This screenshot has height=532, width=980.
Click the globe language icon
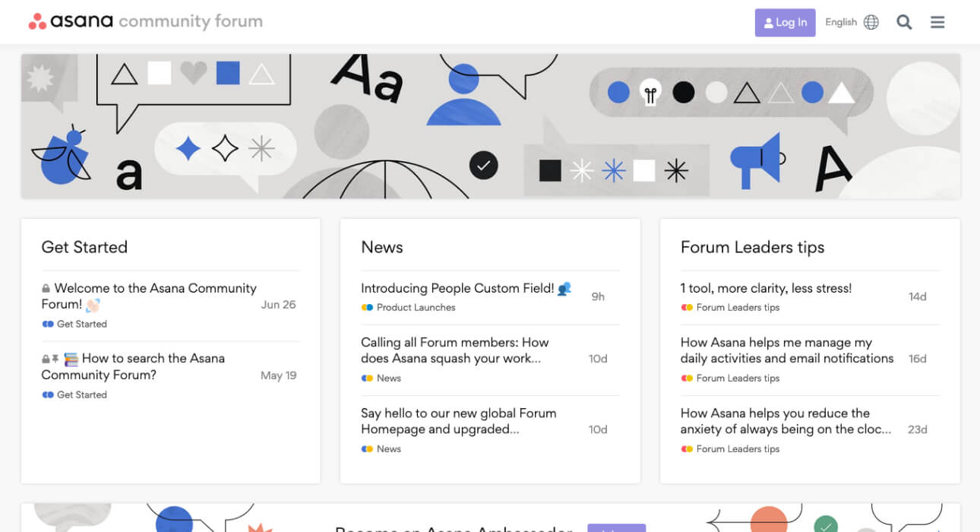[871, 22]
